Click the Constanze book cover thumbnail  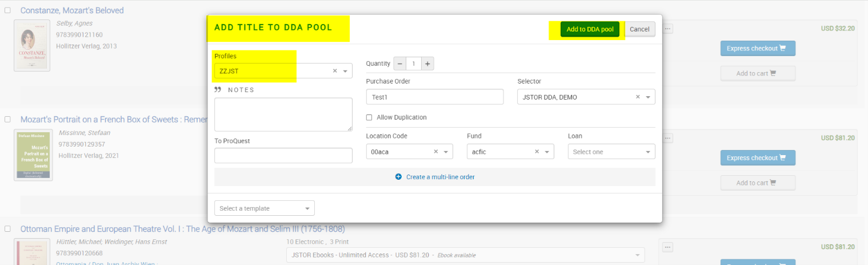click(x=32, y=46)
